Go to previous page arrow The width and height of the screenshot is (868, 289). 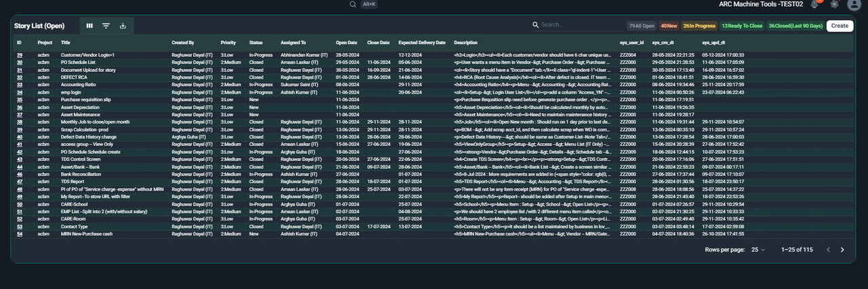click(828, 250)
